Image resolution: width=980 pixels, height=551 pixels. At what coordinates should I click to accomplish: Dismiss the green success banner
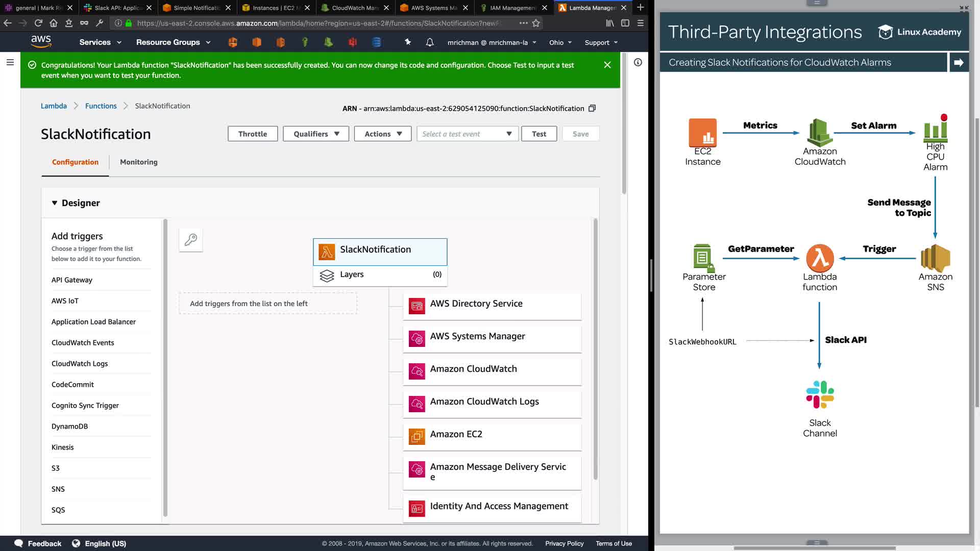click(607, 65)
